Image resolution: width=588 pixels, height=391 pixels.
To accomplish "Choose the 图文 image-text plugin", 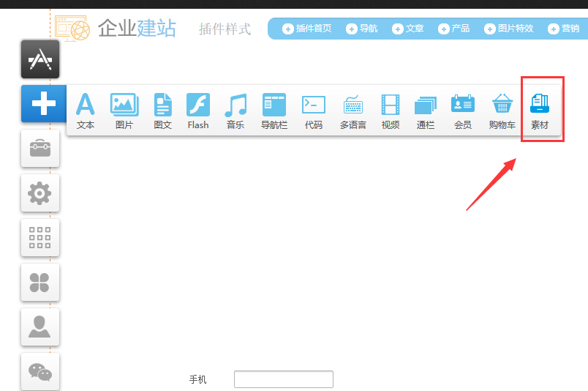I will point(162,111).
